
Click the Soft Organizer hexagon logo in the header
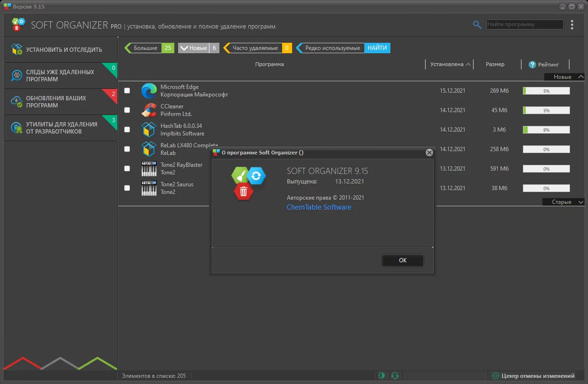(18, 25)
